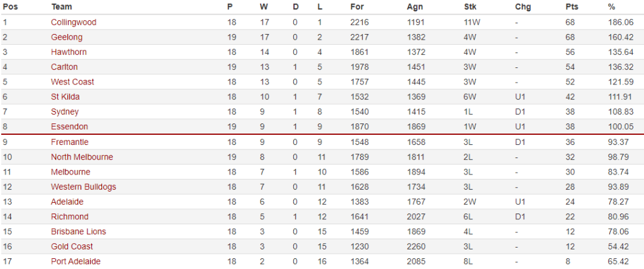Open the Geelong team link
The width and height of the screenshot is (644, 269).
[x=66, y=37]
